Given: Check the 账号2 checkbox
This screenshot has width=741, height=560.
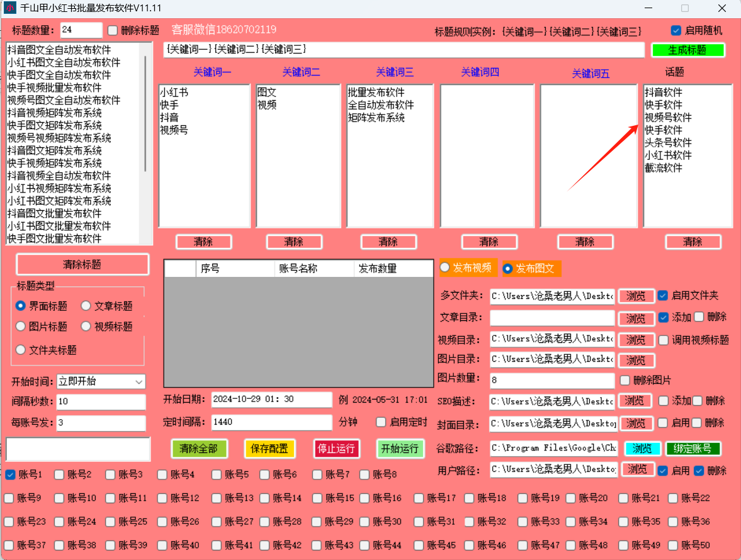Looking at the screenshot, I should click(59, 474).
